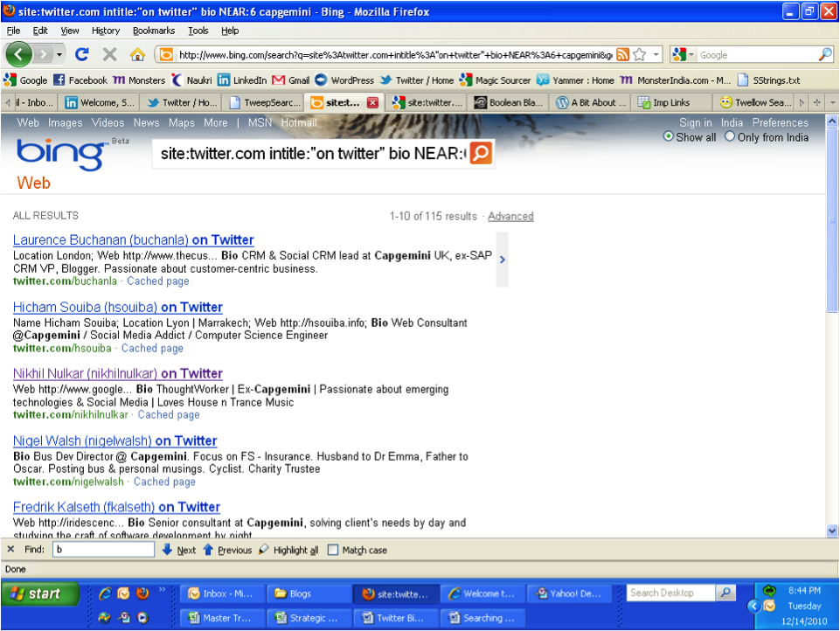The width and height of the screenshot is (840, 631).
Task: Click the Search Desktop field in taskbar
Action: [x=670, y=593]
